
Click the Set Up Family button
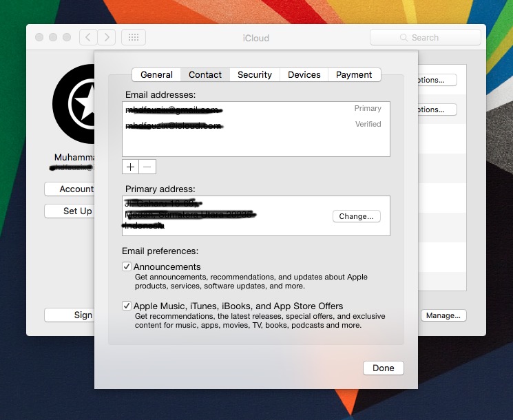(x=70, y=211)
